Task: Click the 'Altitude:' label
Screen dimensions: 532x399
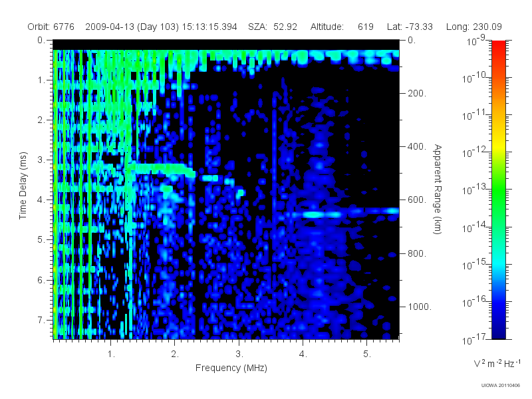Action: pyautogui.click(x=327, y=27)
